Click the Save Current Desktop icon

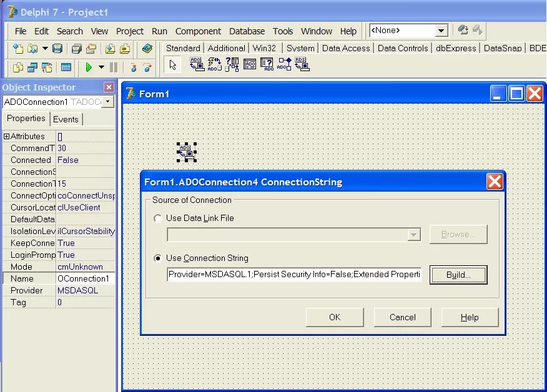(x=463, y=31)
